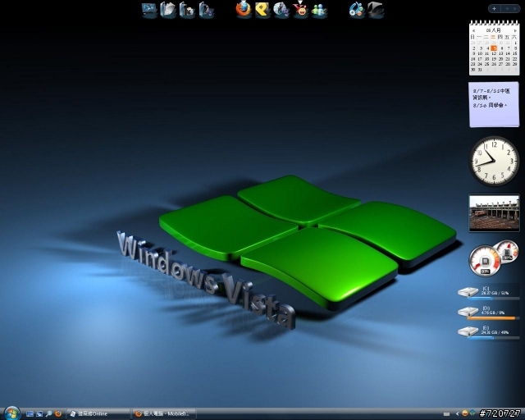Click the blue network tray icon
Viewport: 525px width, 420px height.
tap(472, 413)
